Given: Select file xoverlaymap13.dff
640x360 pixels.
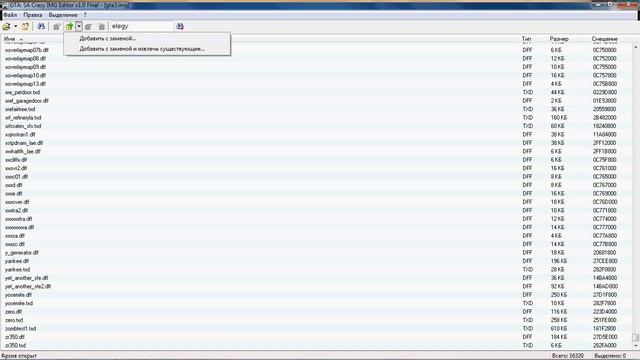Looking at the screenshot, I should click(x=25, y=84).
